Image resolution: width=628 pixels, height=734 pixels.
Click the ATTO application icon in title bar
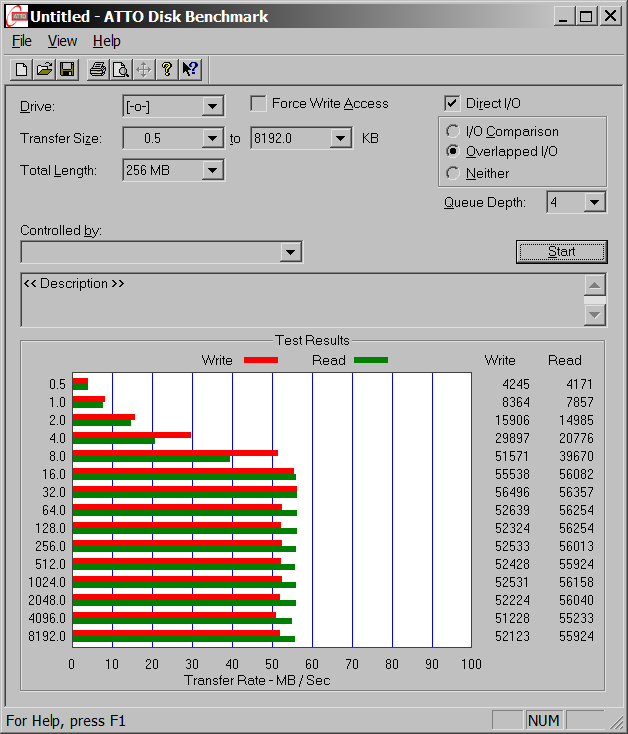[x=15, y=16]
